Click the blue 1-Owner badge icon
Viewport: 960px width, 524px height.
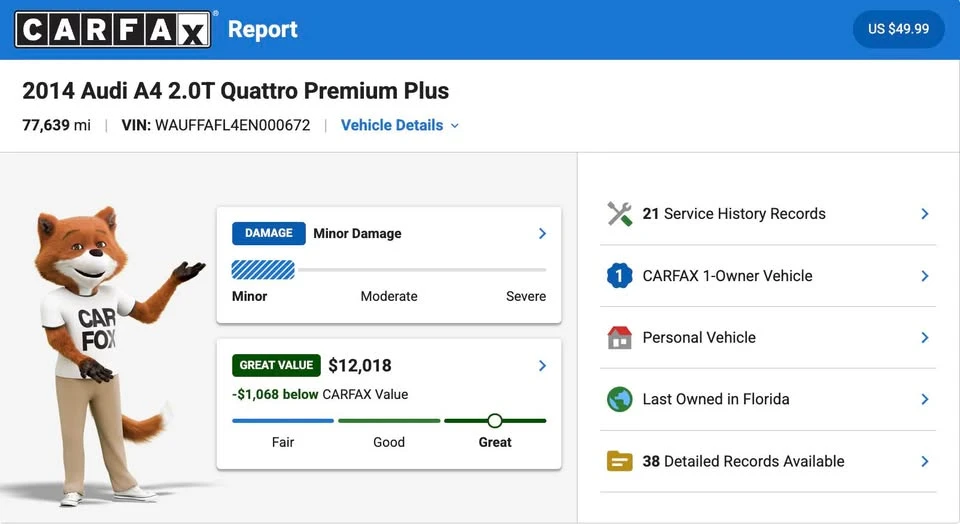click(x=620, y=275)
